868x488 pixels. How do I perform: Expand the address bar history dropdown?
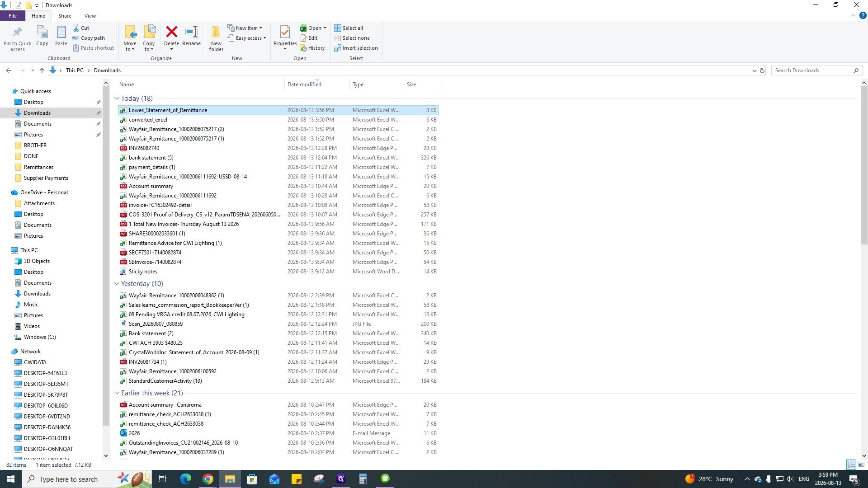coord(754,70)
